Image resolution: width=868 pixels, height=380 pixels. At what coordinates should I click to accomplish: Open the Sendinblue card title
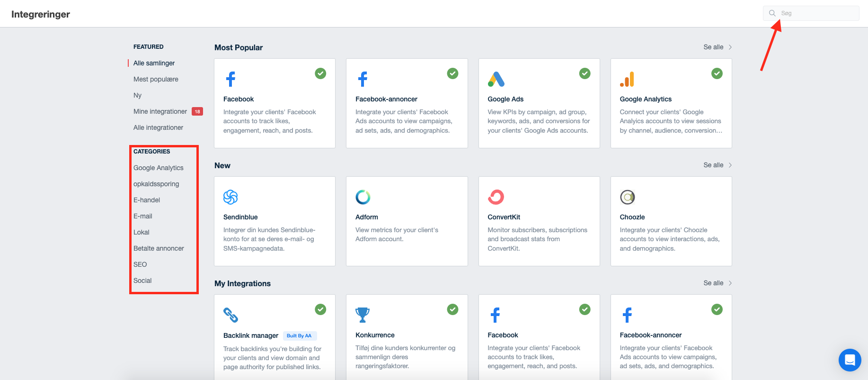(x=240, y=217)
